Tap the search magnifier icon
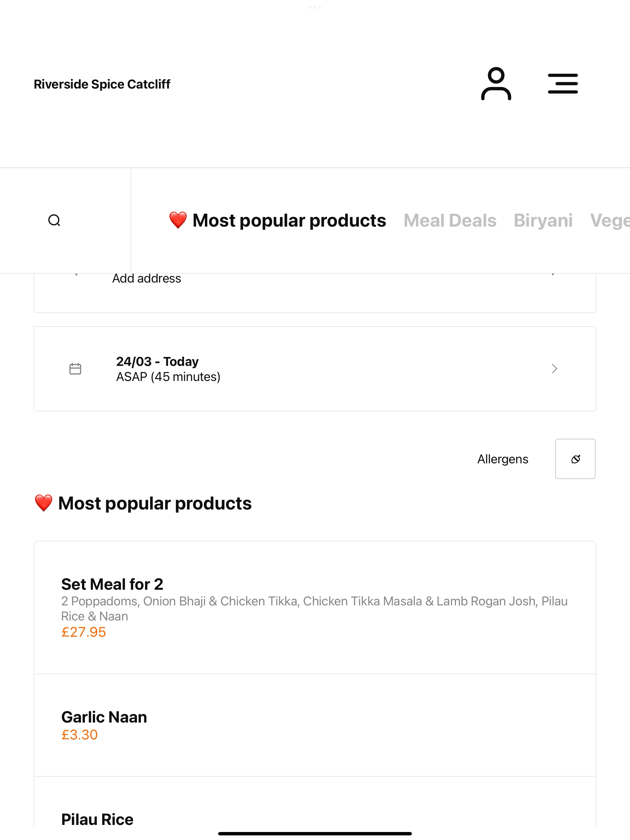Screen dimensions: 630x840 (x=54, y=220)
